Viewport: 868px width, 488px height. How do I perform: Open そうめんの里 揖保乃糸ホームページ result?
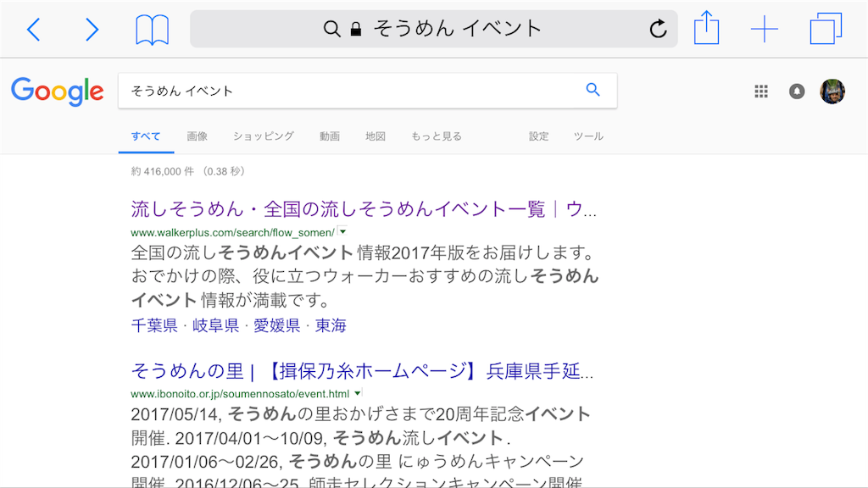point(362,371)
